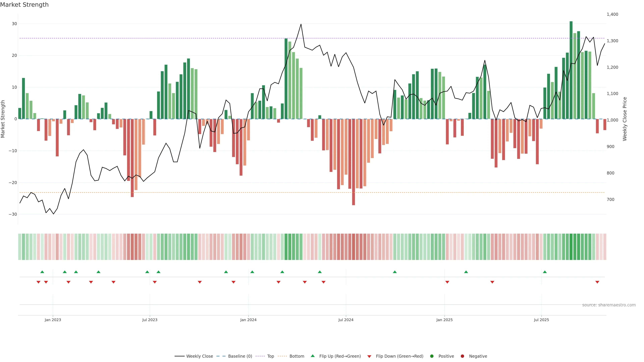Click the rightmost green flip-up triangle marker
The height and width of the screenshot is (362, 644).
click(545, 272)
